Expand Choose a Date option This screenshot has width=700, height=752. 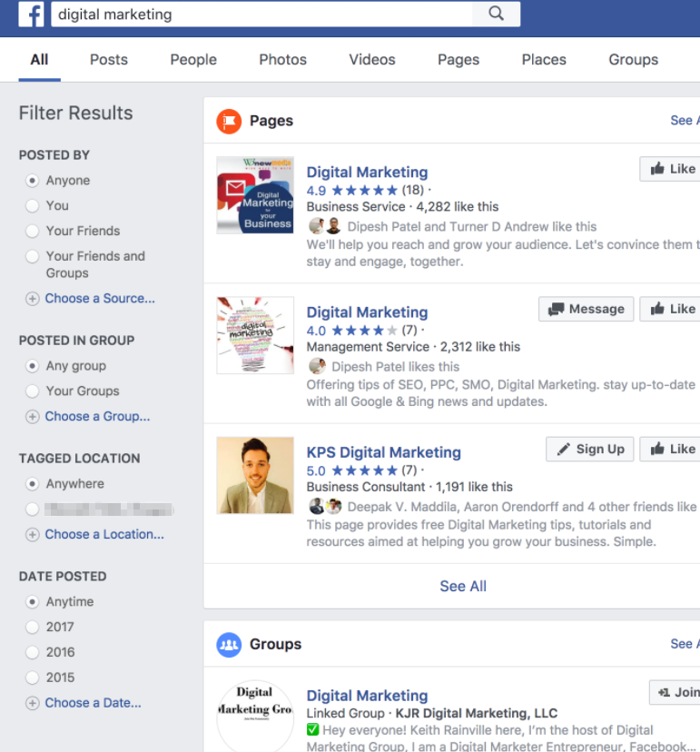(x=93, y=703)
